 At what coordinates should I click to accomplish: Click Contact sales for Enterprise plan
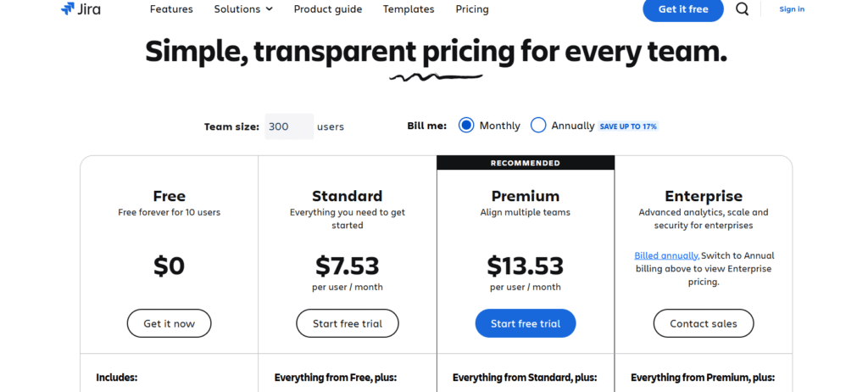[703, 323]
